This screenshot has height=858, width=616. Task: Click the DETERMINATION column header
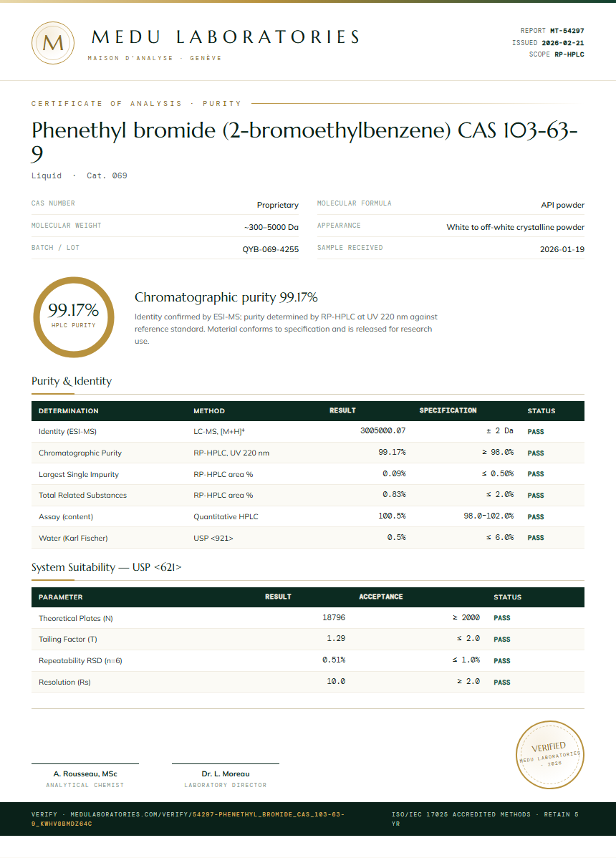[68, 411]
